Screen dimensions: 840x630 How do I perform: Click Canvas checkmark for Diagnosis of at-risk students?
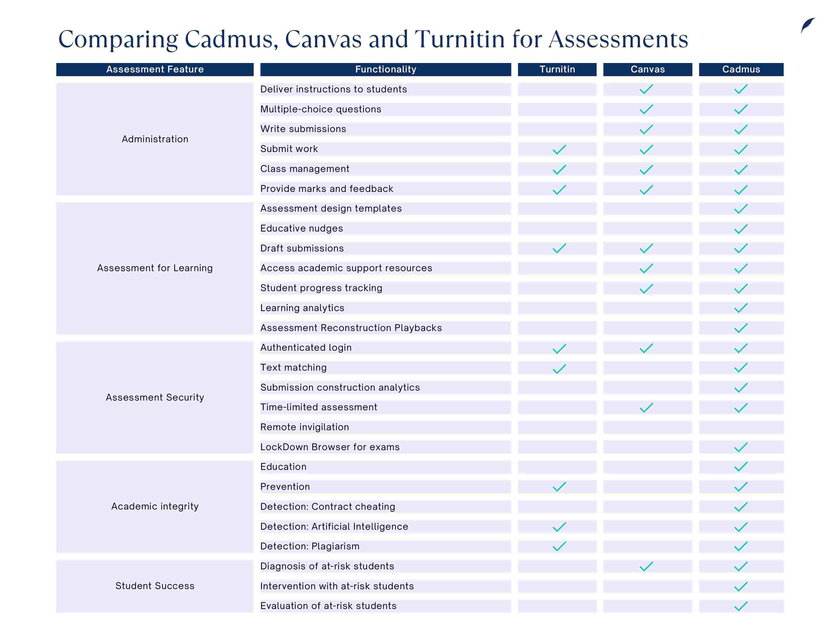point(646,566)
